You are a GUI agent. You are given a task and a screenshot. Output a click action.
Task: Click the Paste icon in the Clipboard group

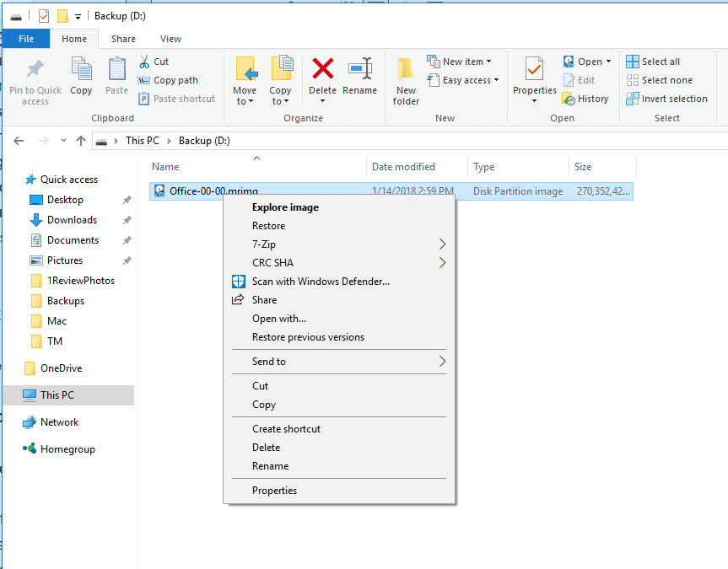pyautogui.click(x=116, y=79)
